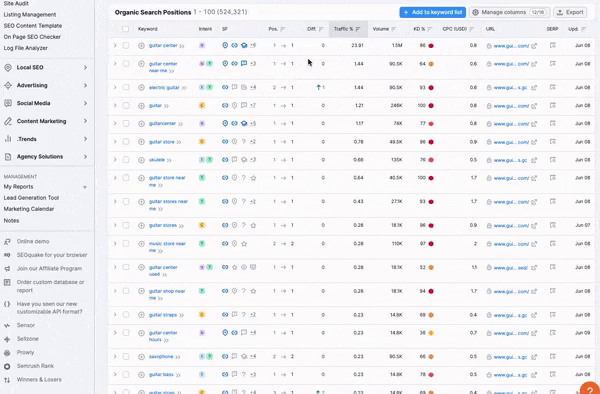Click the +6 more SERP features for guitar center
Viewport: 600px width, 394px height.
pyautogui.click(x=253, y=45)
